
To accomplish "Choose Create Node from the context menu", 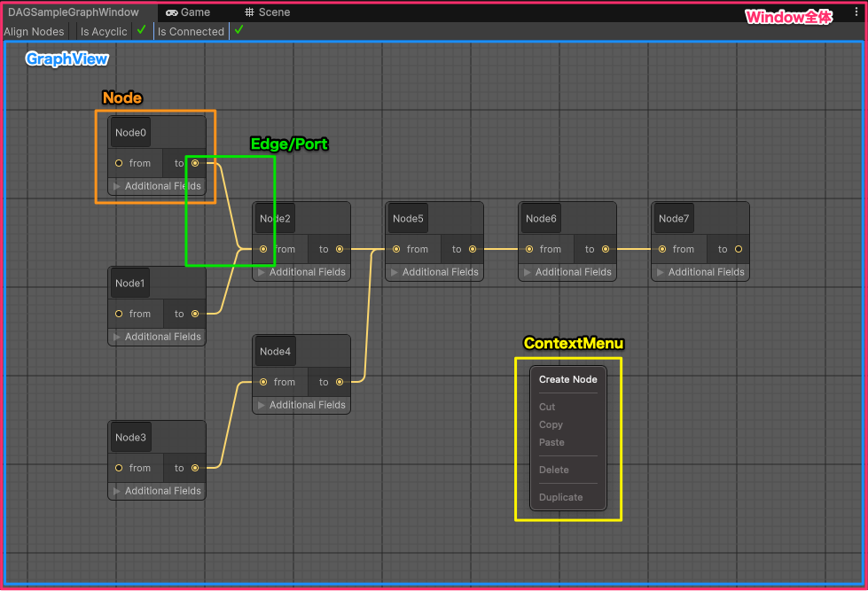I will click(567, 379).
